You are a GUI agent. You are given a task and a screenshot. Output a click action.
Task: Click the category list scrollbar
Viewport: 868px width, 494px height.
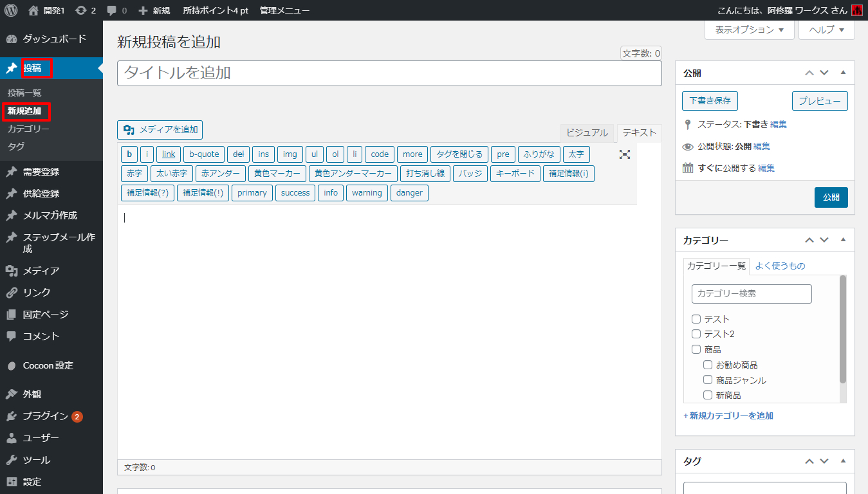click(x=843, y=329)
